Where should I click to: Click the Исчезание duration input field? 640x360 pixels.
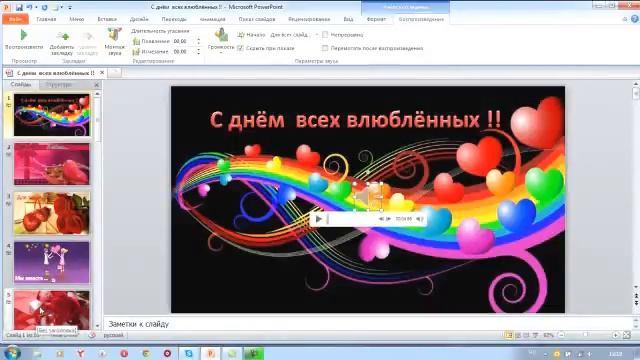coord(184,52)
